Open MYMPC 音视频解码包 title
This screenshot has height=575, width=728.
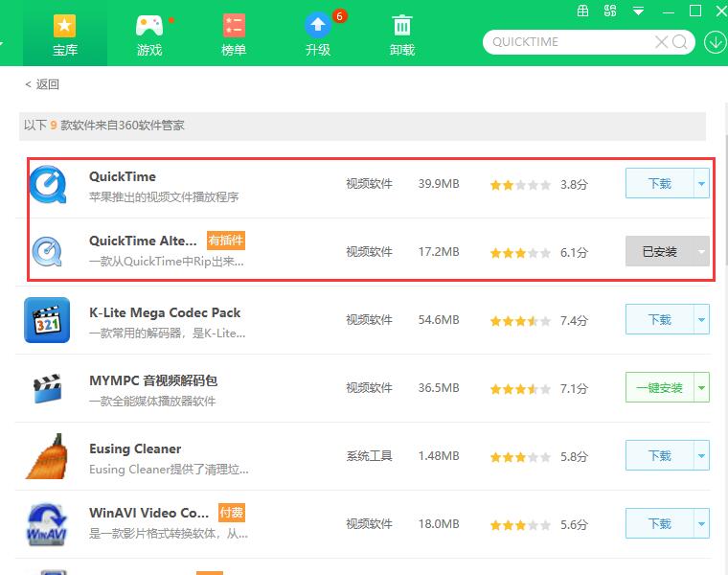click(153, 380)
